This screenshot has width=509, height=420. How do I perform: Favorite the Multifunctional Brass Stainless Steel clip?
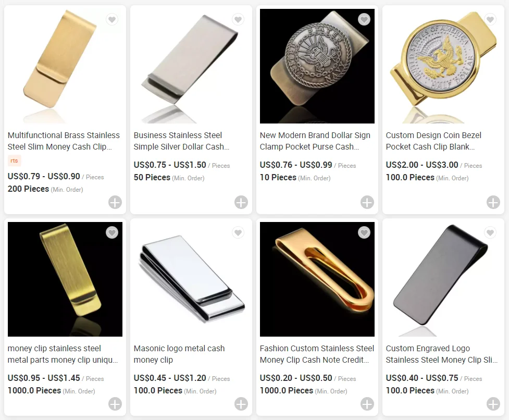click(112, 19)
